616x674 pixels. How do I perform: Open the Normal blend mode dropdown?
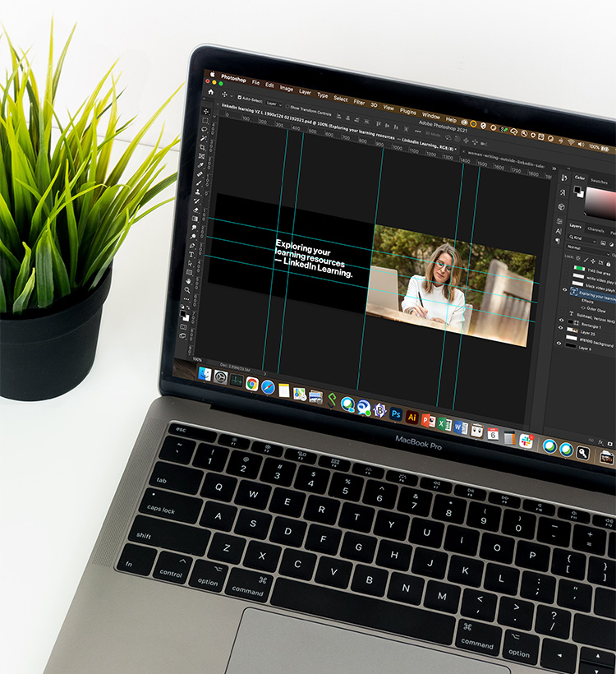click(589, 251)
